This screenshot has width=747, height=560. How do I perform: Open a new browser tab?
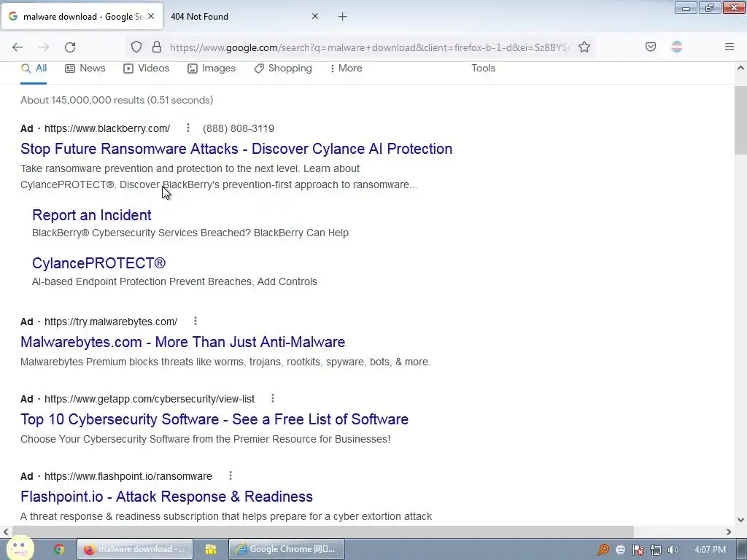click(x=343, y=17)
